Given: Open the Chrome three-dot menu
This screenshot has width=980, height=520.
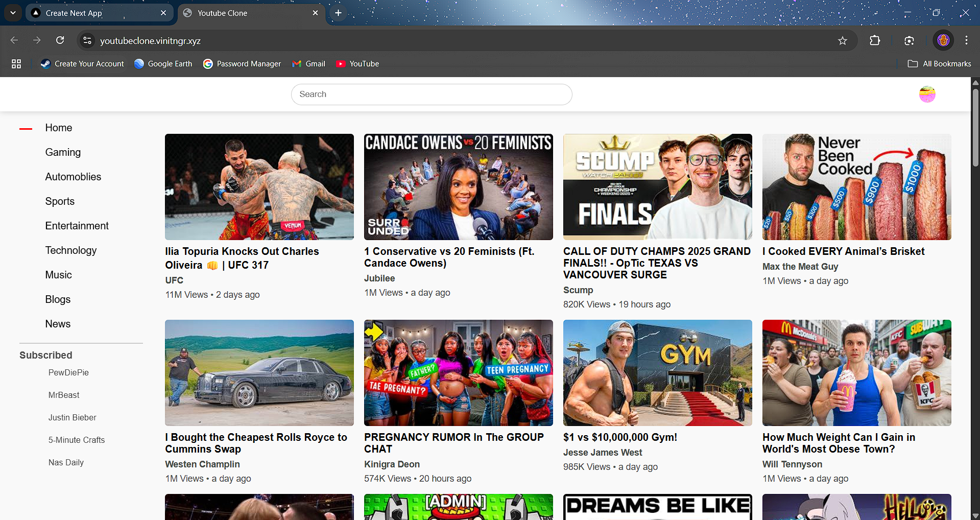Looking at the screenshot, I should pos(966,40).
